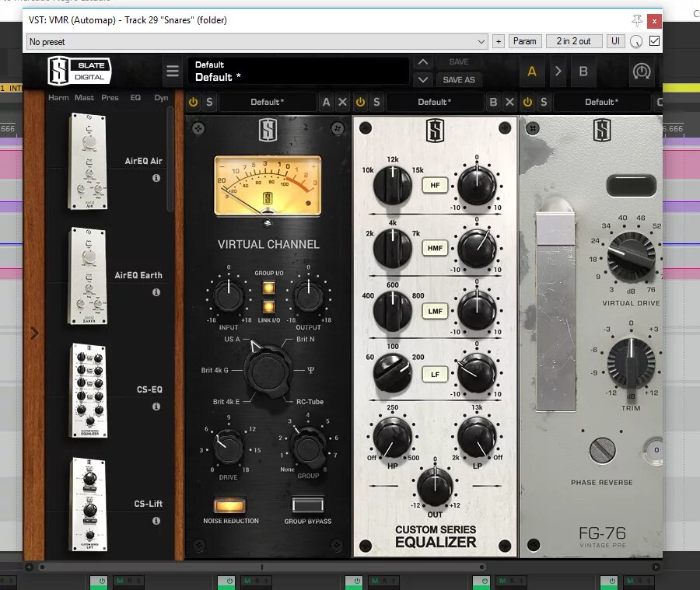Select the AirEQ Air module thumbnail
Image resolution: width=700 pixels, height=590 pixels.
click(87, 161)
